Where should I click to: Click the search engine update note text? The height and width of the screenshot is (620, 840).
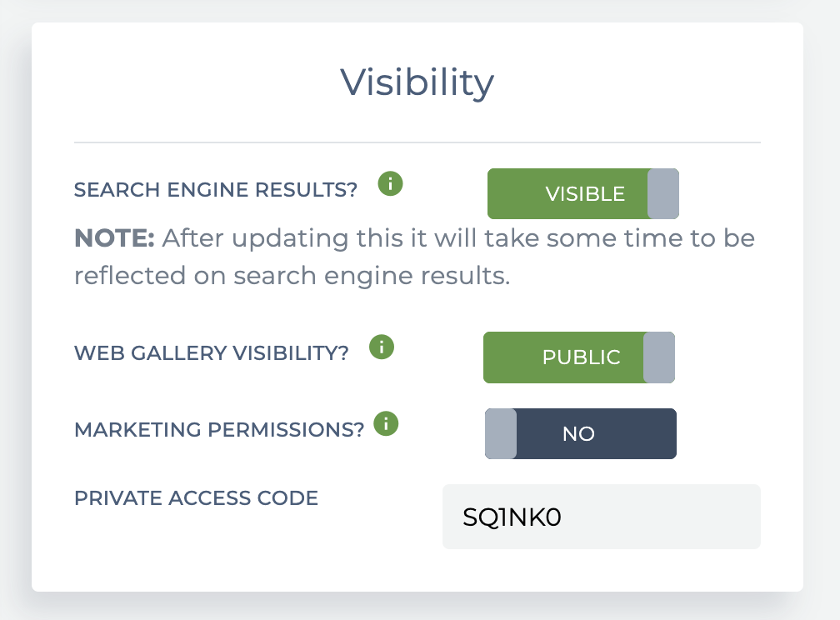pos(415,257)
